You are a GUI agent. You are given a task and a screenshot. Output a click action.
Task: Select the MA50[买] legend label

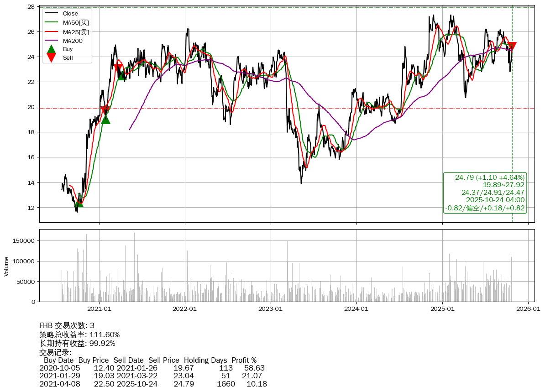pyautogui.click(x=76, y=23)
